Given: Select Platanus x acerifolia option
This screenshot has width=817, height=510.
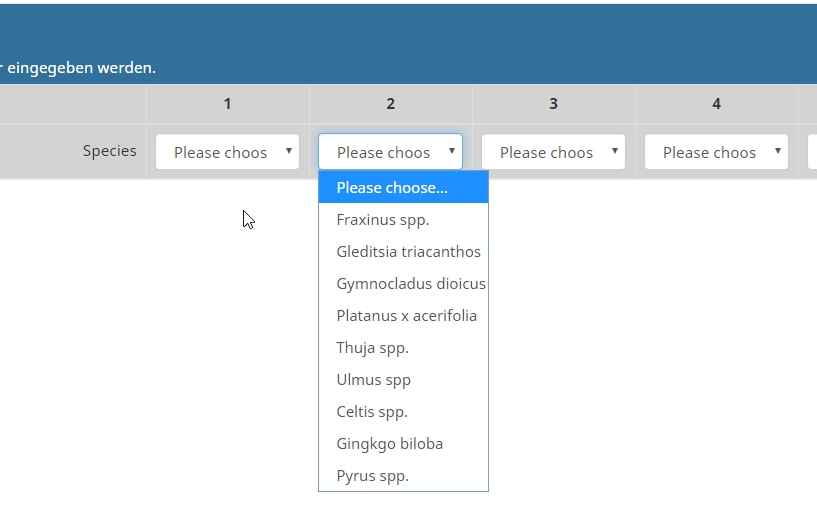Looking at the screenshot, I should [x=406, y=316].
